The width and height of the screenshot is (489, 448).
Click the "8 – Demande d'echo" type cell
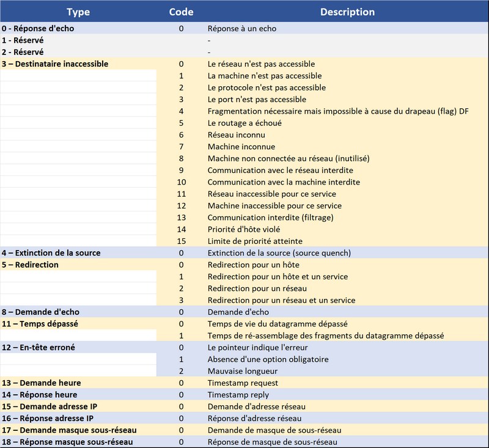[x=40, y=312]
